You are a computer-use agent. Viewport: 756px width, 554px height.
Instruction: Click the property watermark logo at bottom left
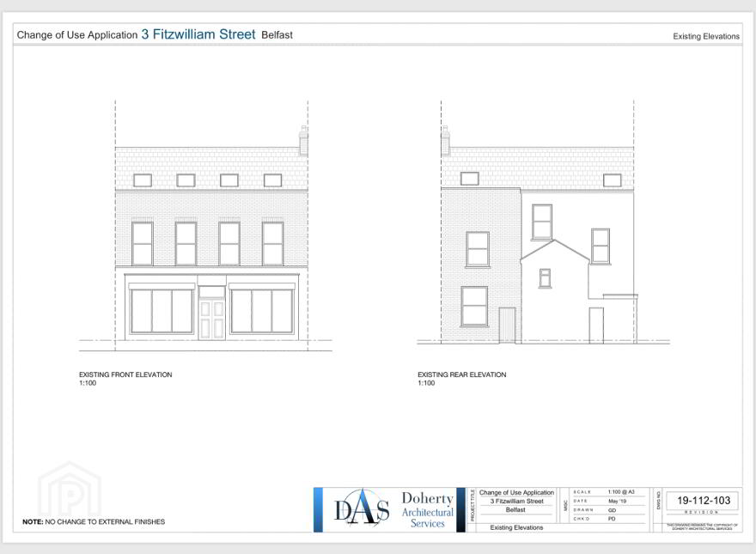70,490
